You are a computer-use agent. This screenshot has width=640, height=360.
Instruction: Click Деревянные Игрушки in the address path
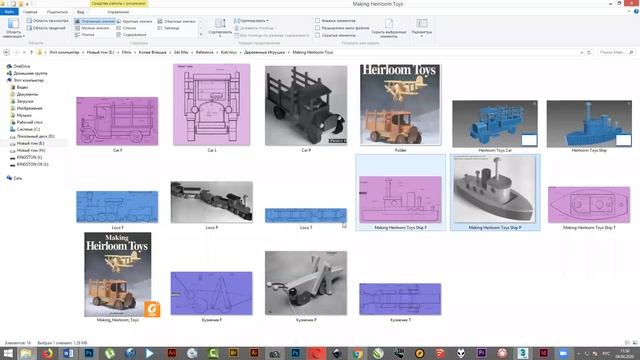click(x=264, y=52)
